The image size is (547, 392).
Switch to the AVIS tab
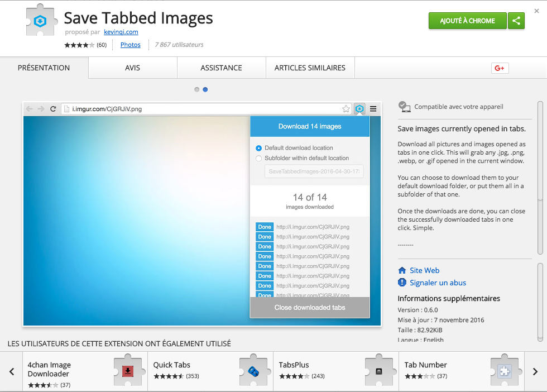pyautogui.click(x=133, y=68)
